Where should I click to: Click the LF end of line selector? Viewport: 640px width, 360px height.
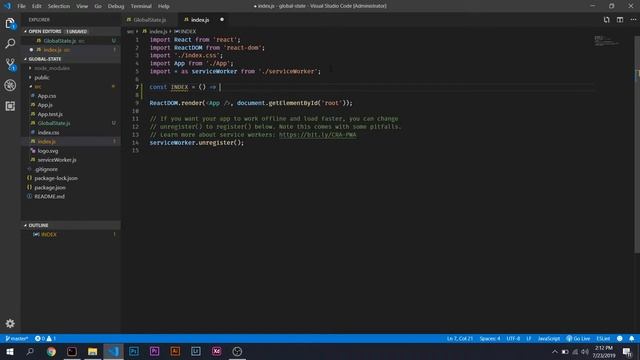click(529, 338)
